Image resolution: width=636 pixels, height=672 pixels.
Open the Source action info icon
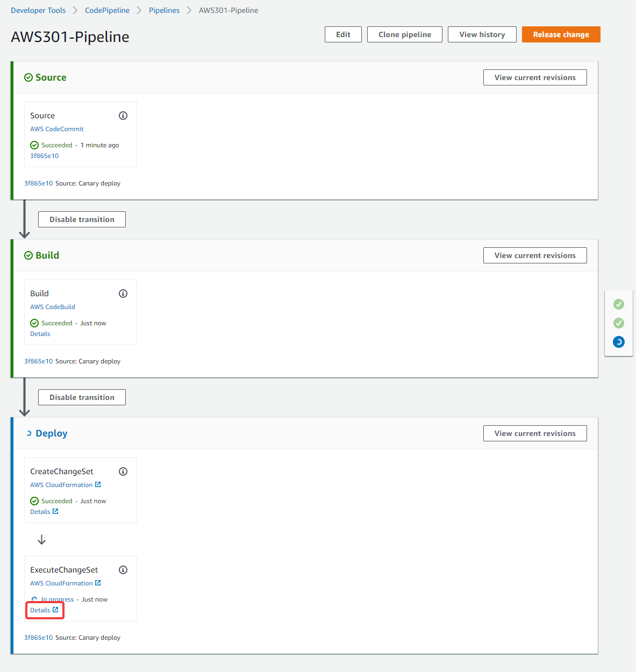pyautogui.click(x=123, y=116)
